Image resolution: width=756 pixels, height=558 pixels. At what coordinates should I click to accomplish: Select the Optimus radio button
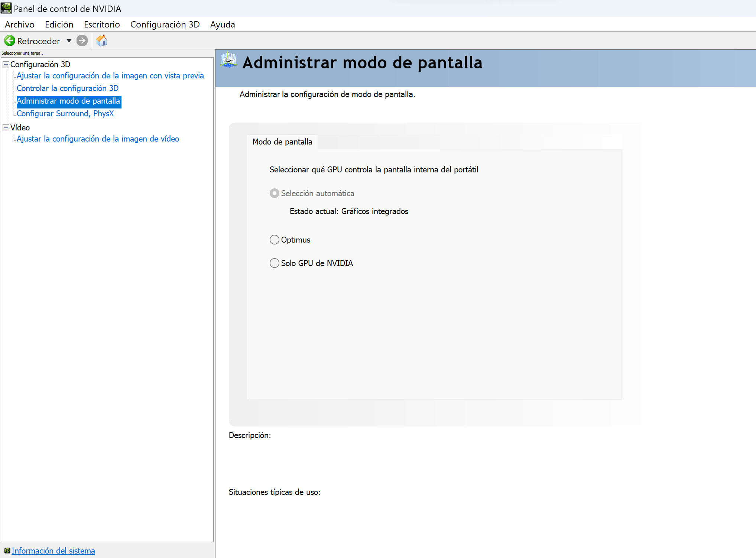pyautogui.click(x=274, y=240)
